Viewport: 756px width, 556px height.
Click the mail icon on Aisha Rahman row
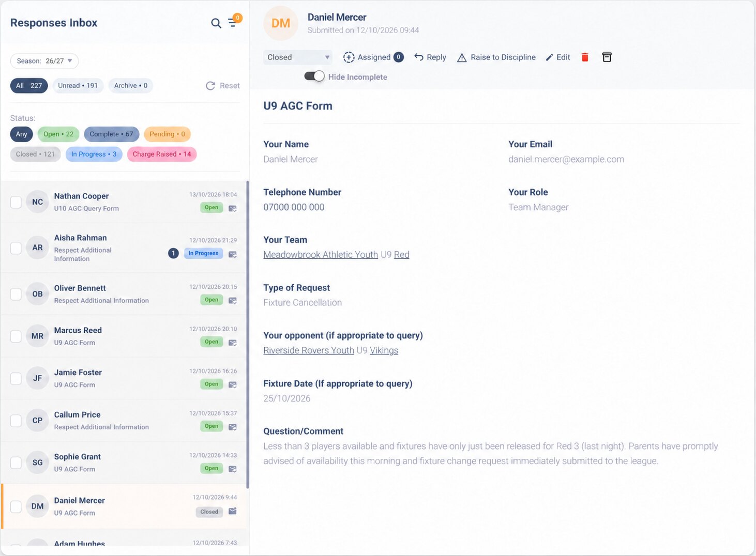(x=233, y=254)
